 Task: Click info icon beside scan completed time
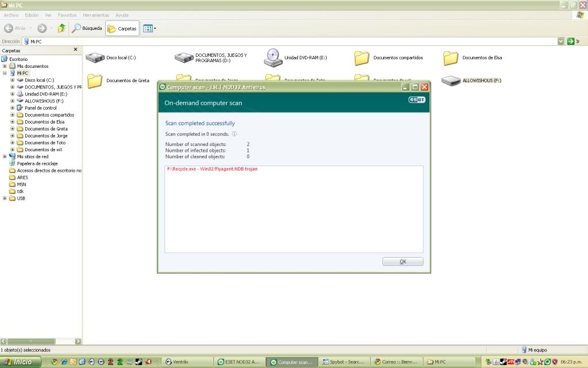(234, 133)
